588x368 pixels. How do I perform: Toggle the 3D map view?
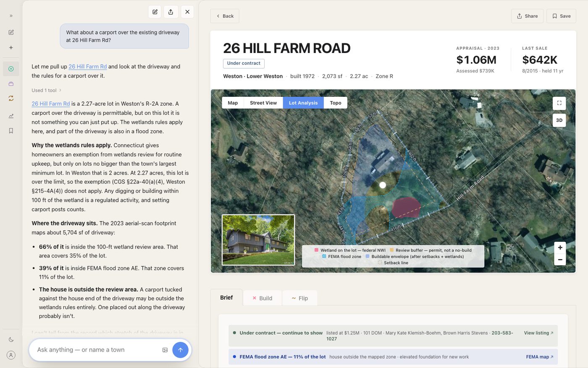(x=559, y=120)
